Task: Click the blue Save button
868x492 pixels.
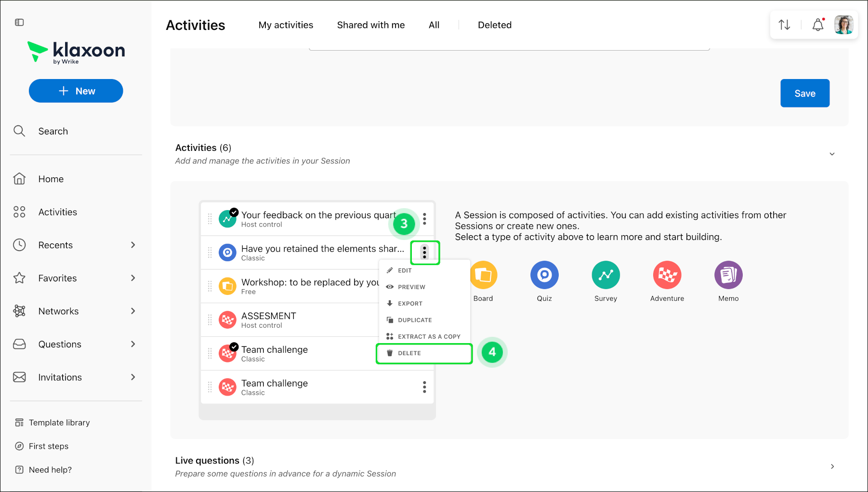Action: [805, 93]
